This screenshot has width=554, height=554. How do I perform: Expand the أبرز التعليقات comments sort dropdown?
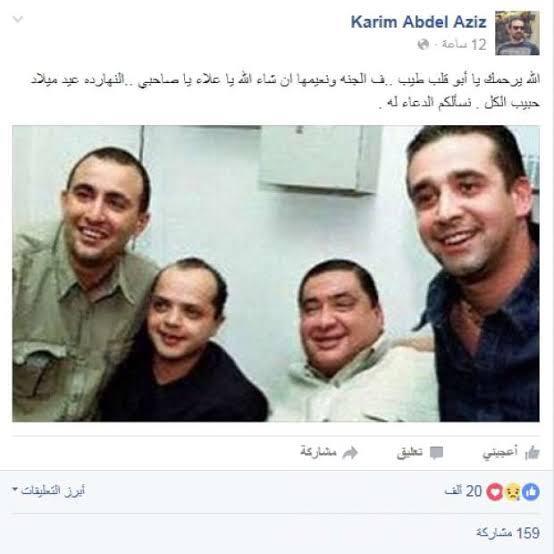(x=49, y=490)
